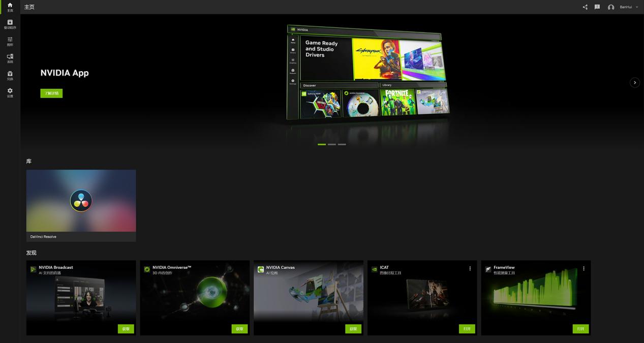Screen dimensions: 644x343
Task: Go to the System page in sidebar
Action: (10, 58)
